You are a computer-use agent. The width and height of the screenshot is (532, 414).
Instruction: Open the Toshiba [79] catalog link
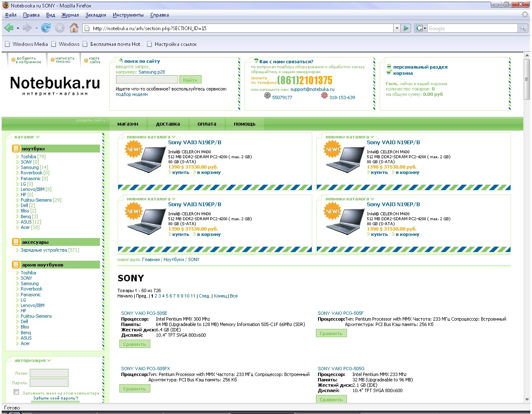(x=33, y=157)
